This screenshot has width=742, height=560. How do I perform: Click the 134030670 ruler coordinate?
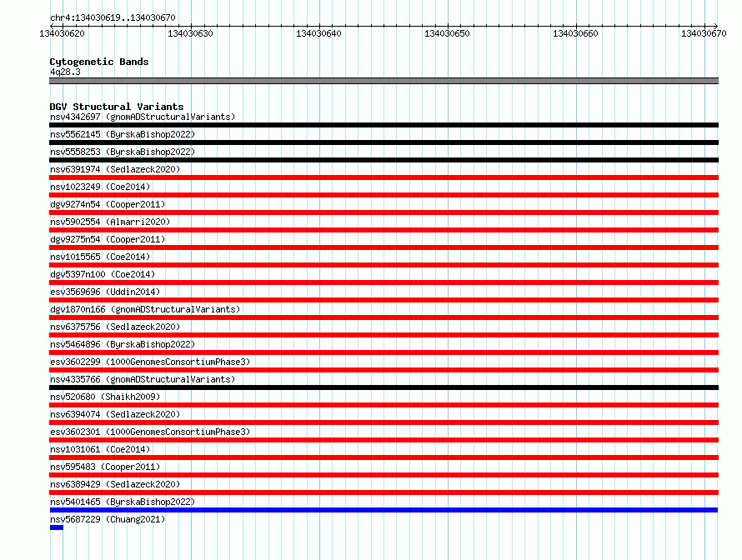[704, 33]
